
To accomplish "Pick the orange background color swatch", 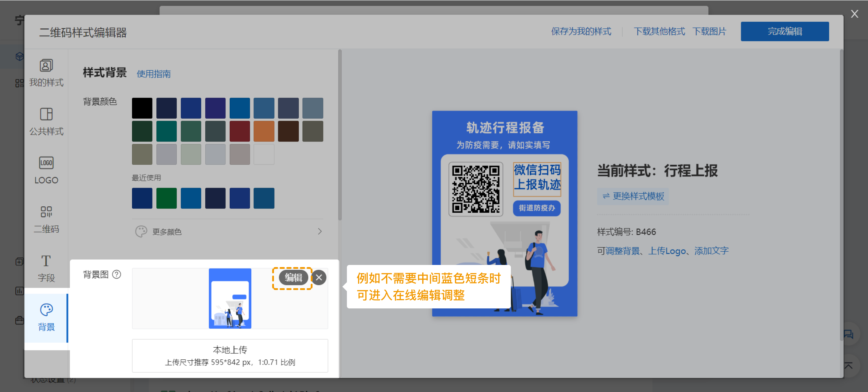I will pyautogui.click(x=264, y=131).
